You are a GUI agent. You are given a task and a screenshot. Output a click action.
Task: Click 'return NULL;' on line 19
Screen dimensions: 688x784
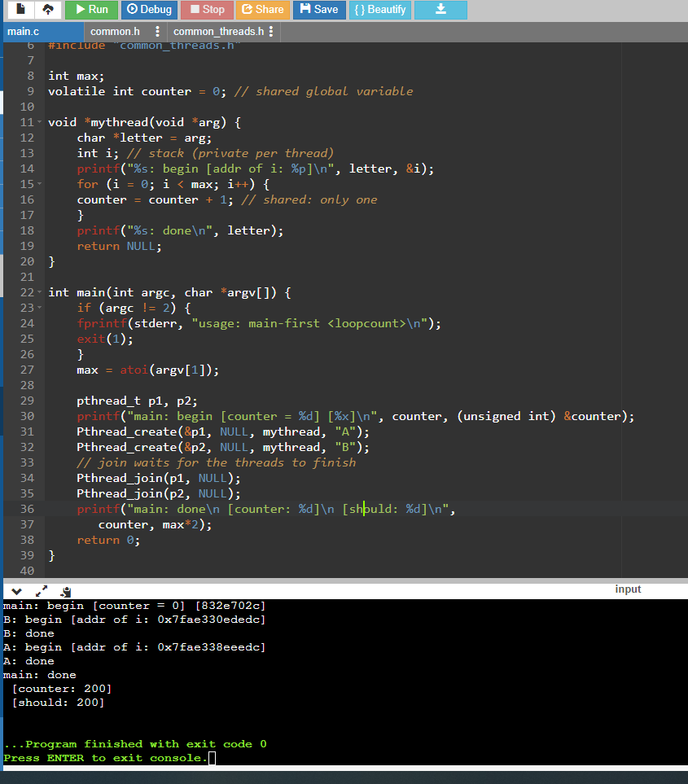[119, 246]
